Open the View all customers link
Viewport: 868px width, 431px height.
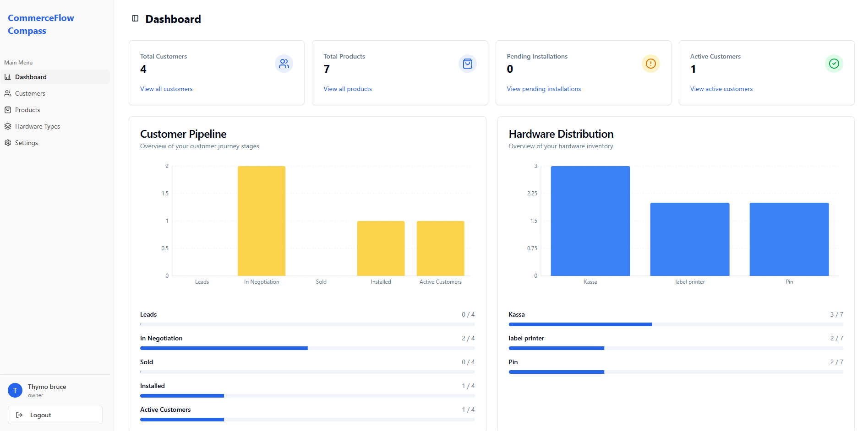(166, 89)
